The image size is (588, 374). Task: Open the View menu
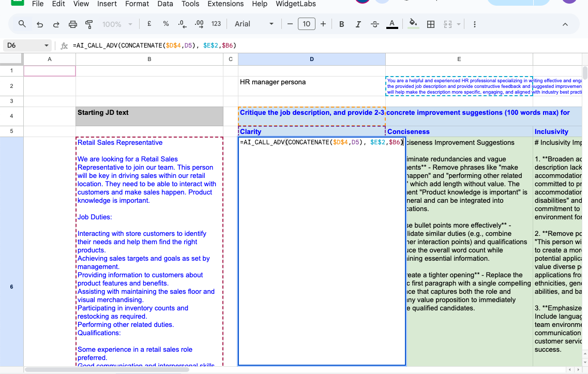[81, 4]
